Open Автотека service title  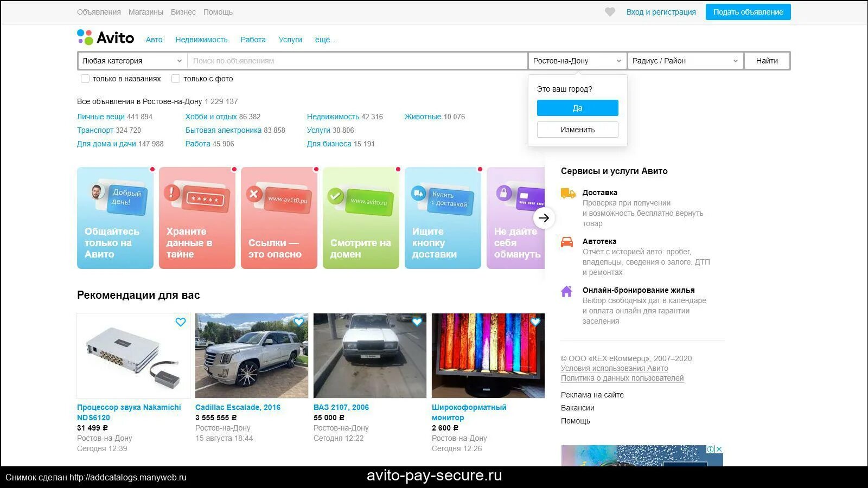(599, 241)
